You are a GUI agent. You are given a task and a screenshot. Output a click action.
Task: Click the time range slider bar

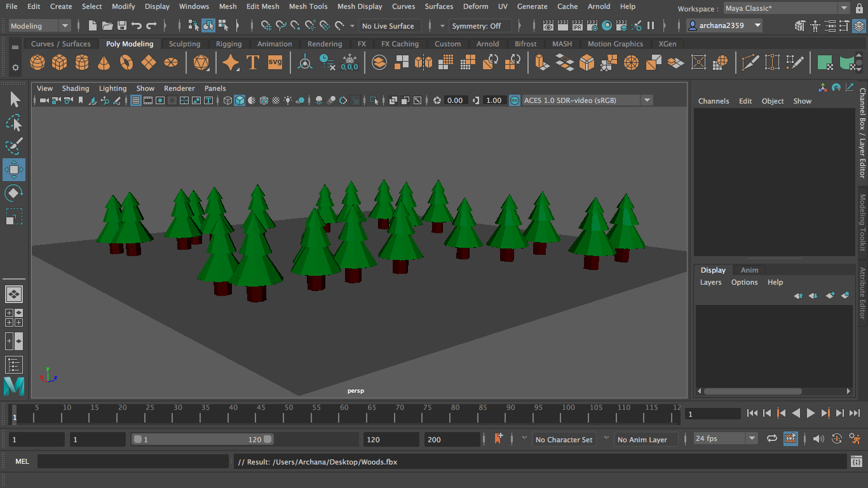tap(202, 440)
